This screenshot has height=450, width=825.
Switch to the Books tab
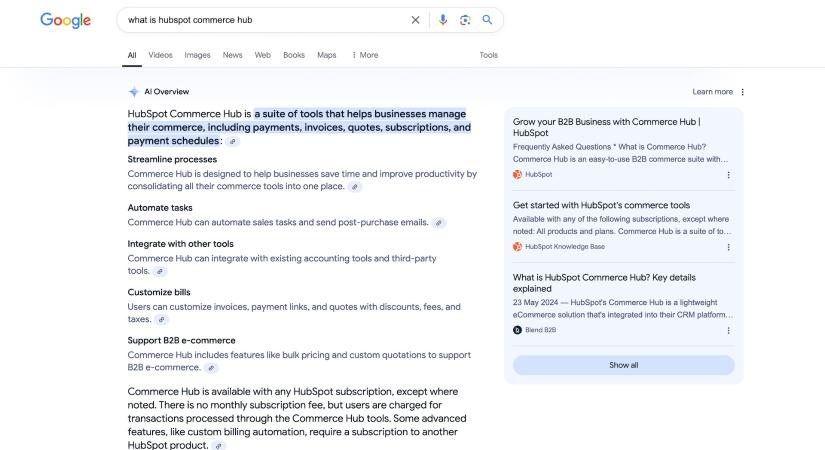(x=294, y=55)
